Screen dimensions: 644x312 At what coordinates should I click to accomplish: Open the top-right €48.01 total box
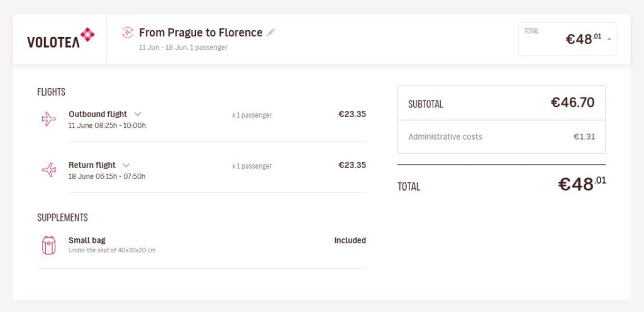pos(567,39)
